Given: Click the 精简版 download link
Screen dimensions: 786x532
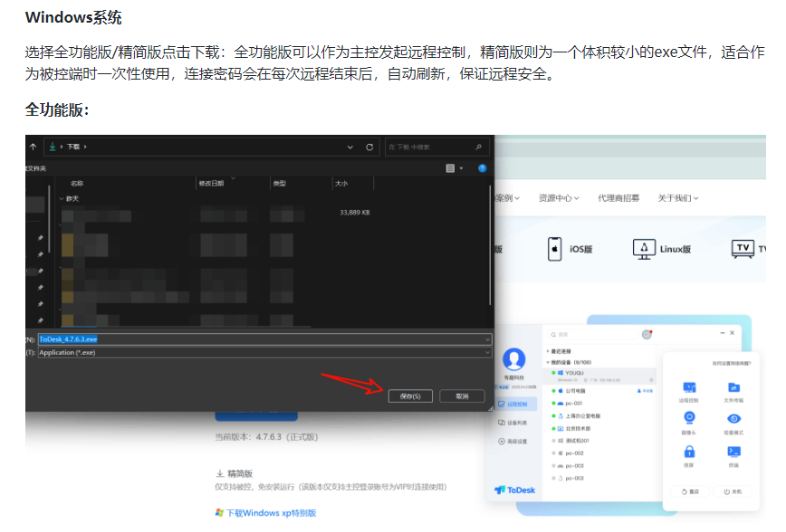Looking at the screenshot, I should point(235,473).
